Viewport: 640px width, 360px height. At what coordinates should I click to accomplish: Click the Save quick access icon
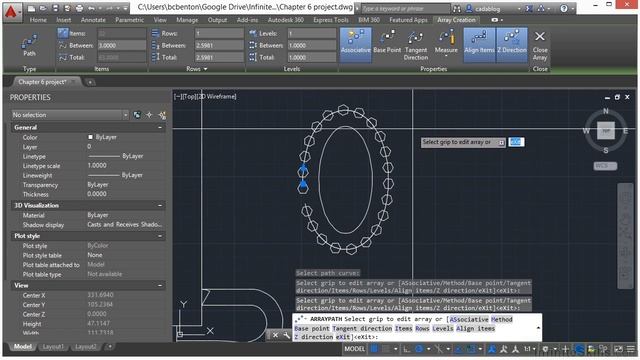56,8
